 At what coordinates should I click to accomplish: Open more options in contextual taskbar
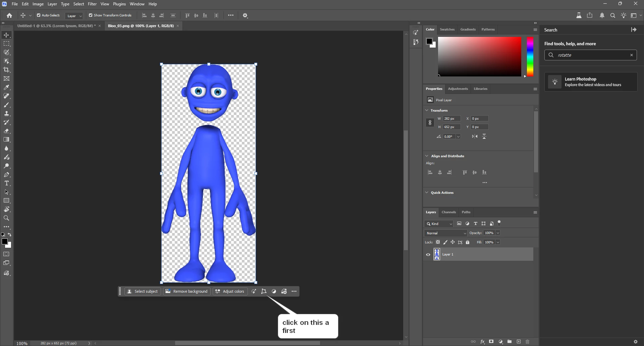click(294, 291)
